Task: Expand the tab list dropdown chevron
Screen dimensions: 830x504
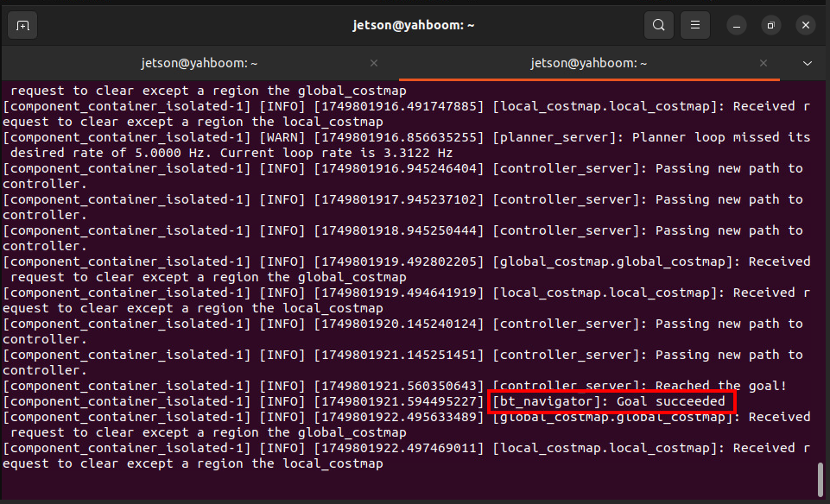Action: (808, 64)
